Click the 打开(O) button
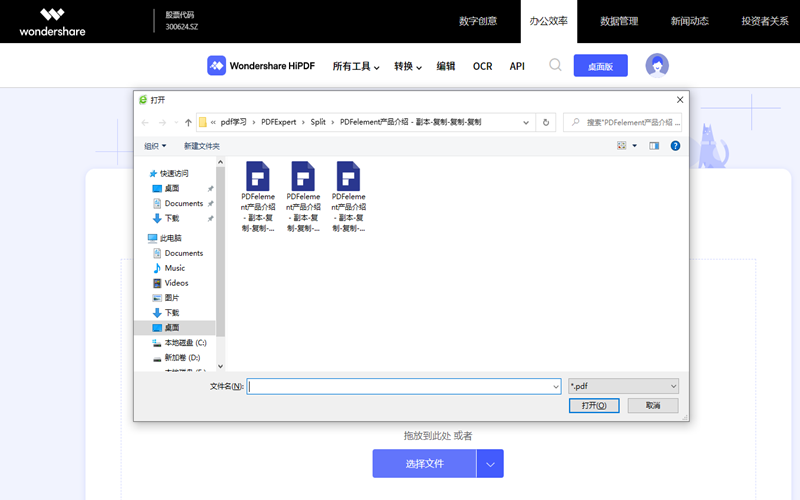Screen dimensions: 800x500 [593, 405]
